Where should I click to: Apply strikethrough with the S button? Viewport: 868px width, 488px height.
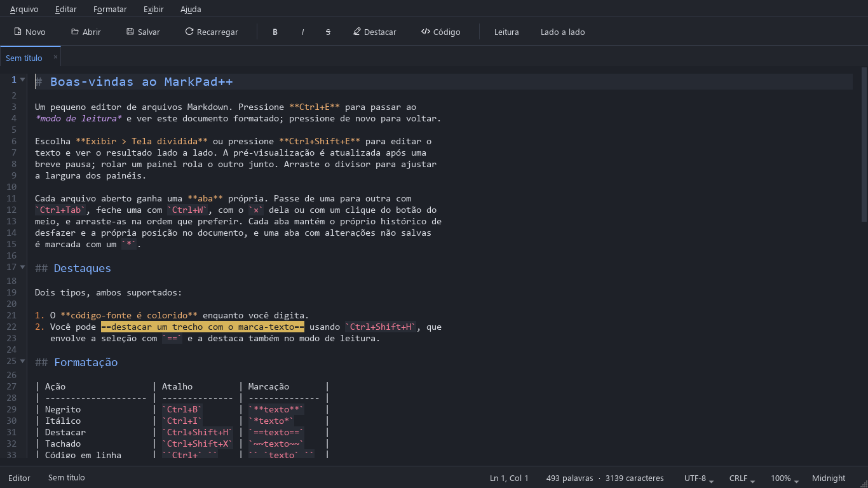coord(328,32)
